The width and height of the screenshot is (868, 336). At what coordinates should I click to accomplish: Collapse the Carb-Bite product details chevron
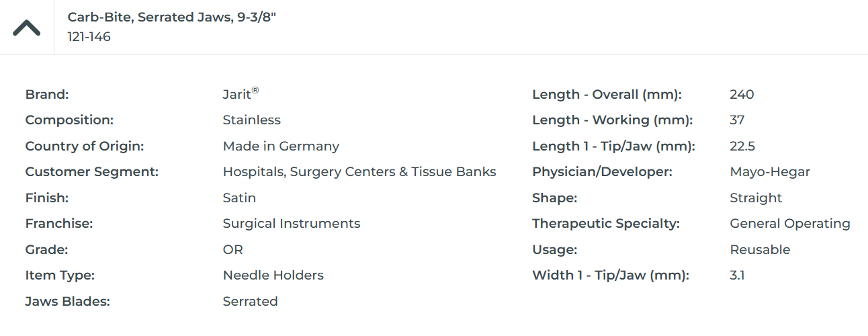point(27,28)
